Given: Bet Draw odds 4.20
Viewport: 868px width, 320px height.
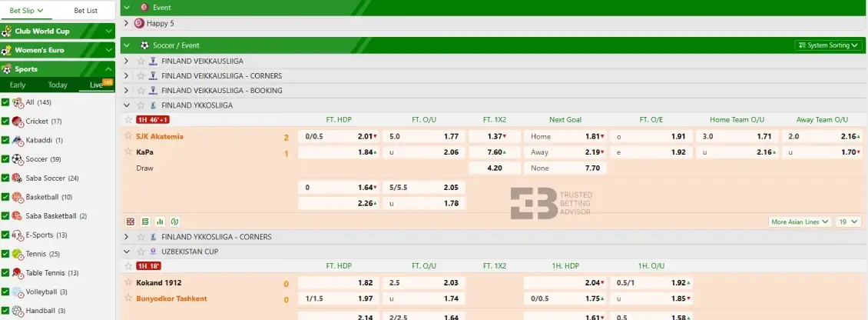Looking at the screenshot, I should (x=495, y=168).
